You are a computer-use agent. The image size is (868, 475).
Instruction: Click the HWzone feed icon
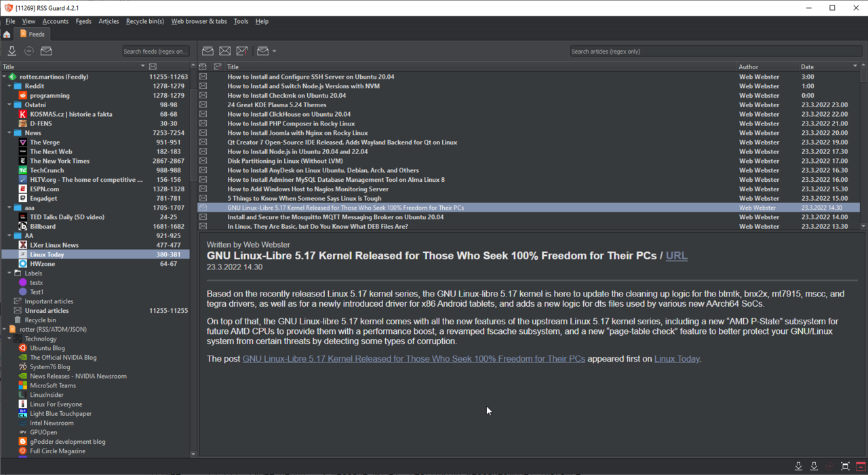point(23,264)
